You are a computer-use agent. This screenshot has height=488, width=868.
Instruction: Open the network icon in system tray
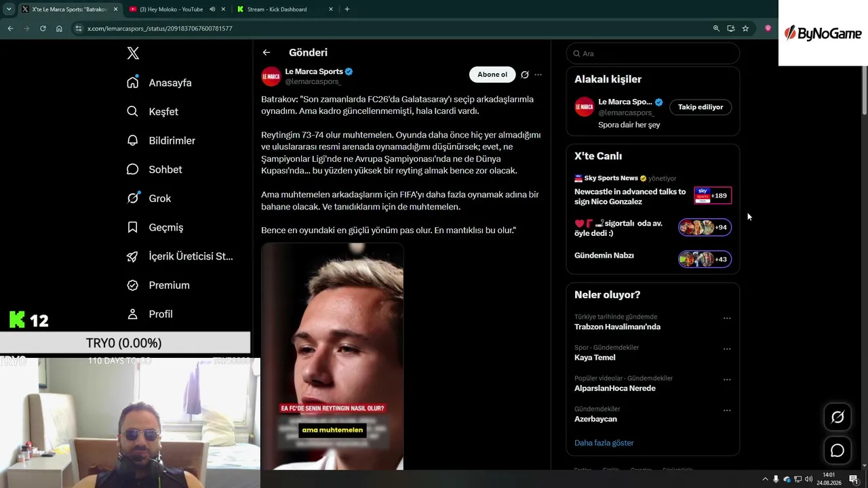pos(797,479)
